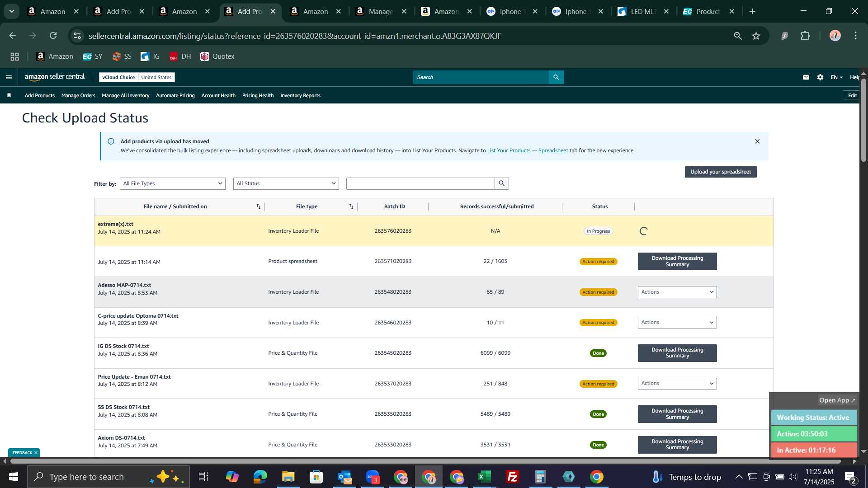
Task: Open Task View on taskbar
Action: pos(203,477)
